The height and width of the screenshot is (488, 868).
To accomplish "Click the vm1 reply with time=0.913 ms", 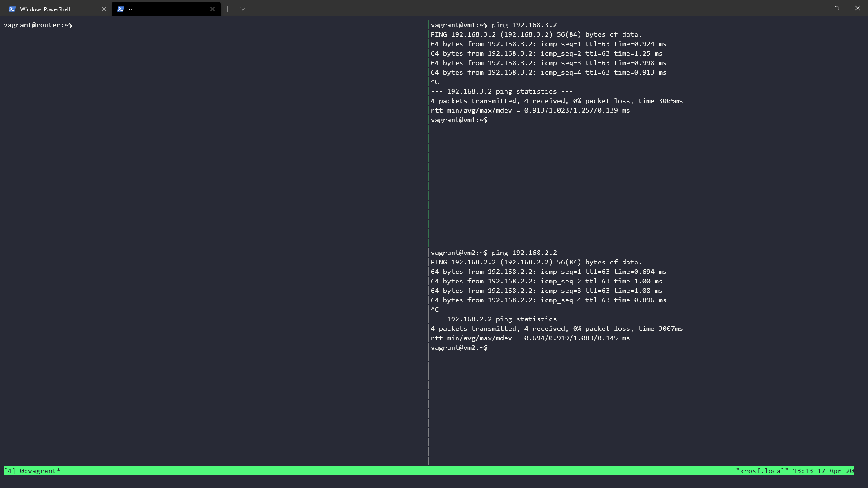I will click(x=548, y=72).
